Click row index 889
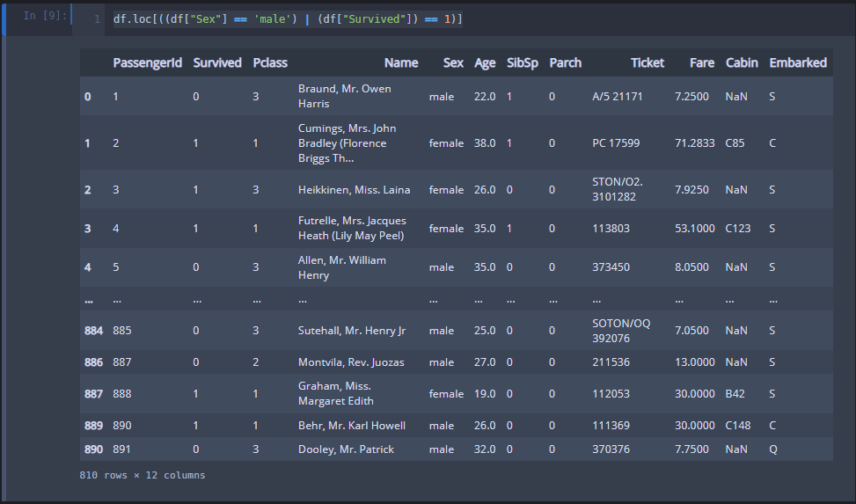Viewport: 856px width, 504px height. (94, 426)
